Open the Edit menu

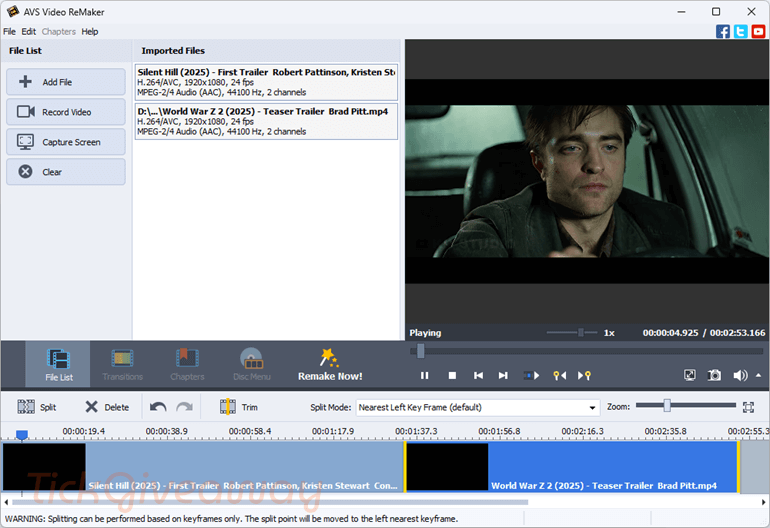pos(28,31)
